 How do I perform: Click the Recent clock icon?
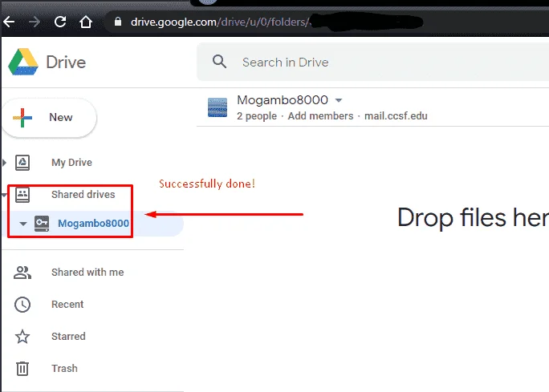[22, 305]
